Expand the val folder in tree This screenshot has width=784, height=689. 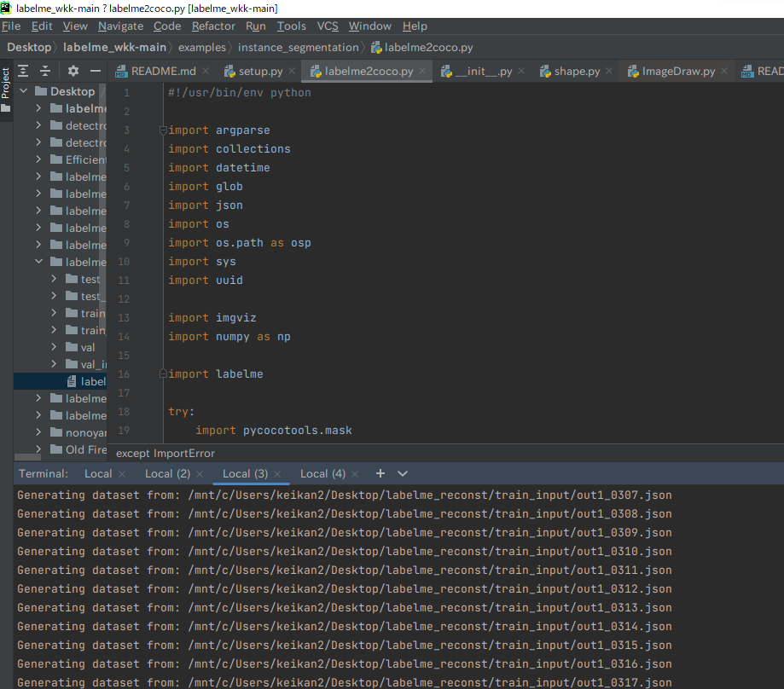pos(54,347)
